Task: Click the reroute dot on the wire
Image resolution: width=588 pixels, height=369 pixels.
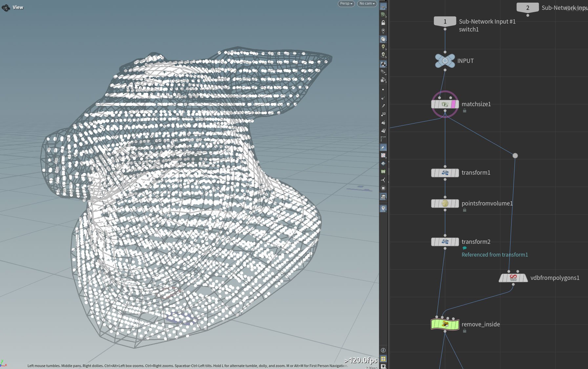Action: click(x=515, y=156)
